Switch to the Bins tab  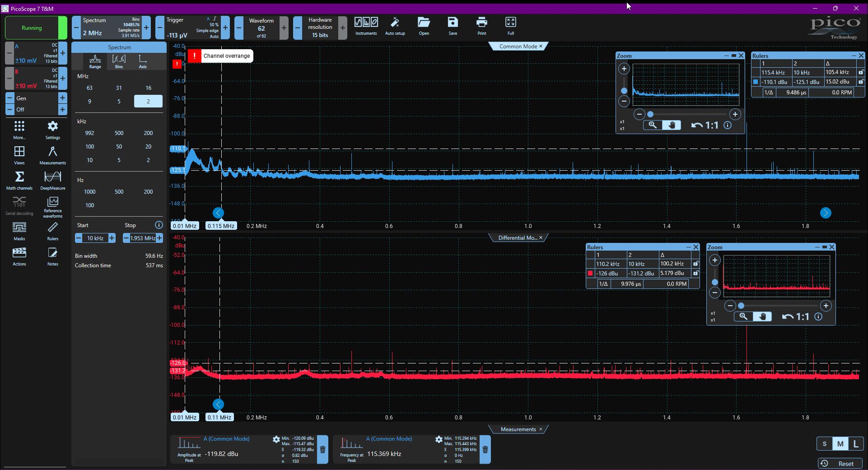[x=119, y=61]
